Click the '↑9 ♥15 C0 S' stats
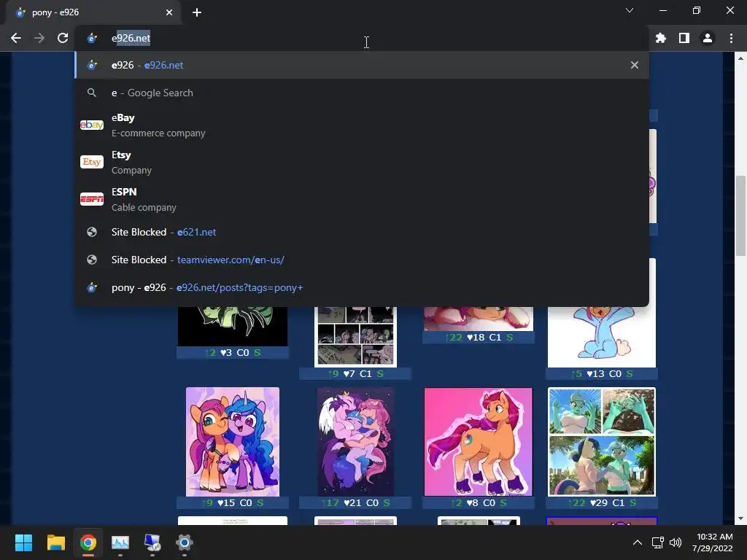This screenshot has width=747, height=560. [233, 503]
